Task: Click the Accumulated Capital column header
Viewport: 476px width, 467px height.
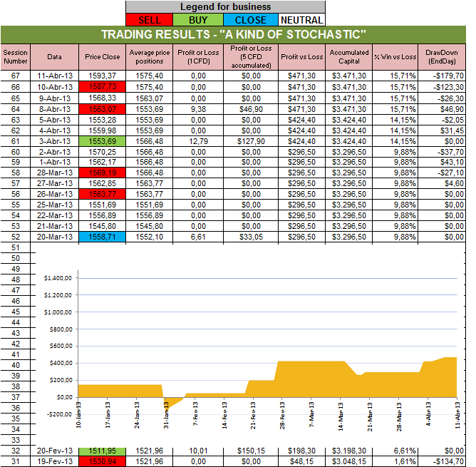Action: [x=349, y=57]
